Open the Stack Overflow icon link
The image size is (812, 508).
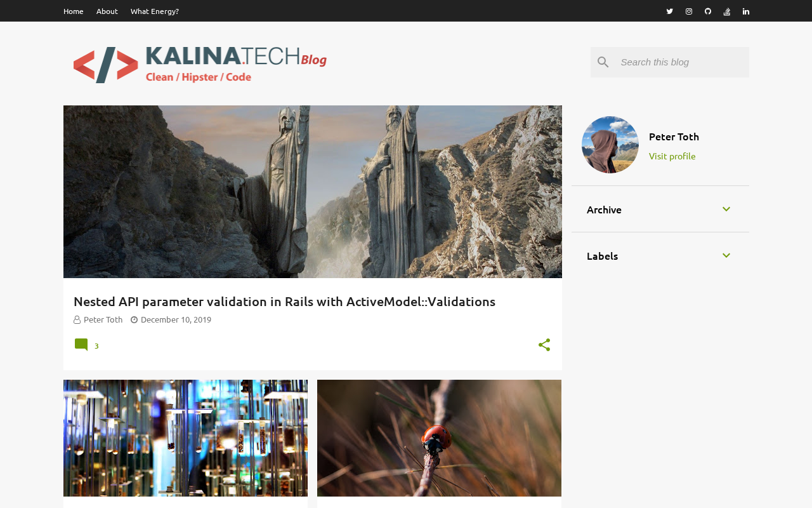click(727, 11)
